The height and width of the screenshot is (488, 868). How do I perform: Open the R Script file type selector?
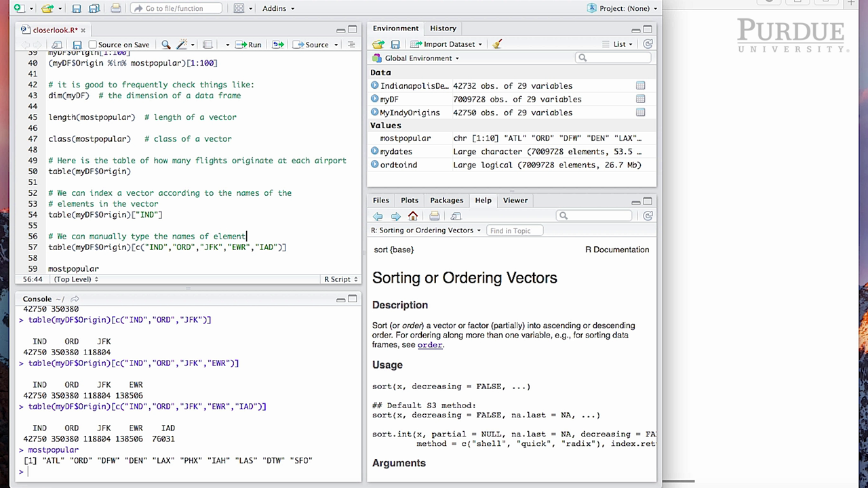tap(340, 279)
